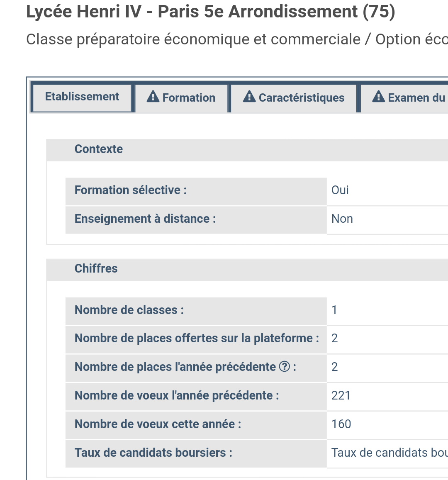Select the Caractéristiques tab label
This screenshot has height=480, width=448.
302,98
